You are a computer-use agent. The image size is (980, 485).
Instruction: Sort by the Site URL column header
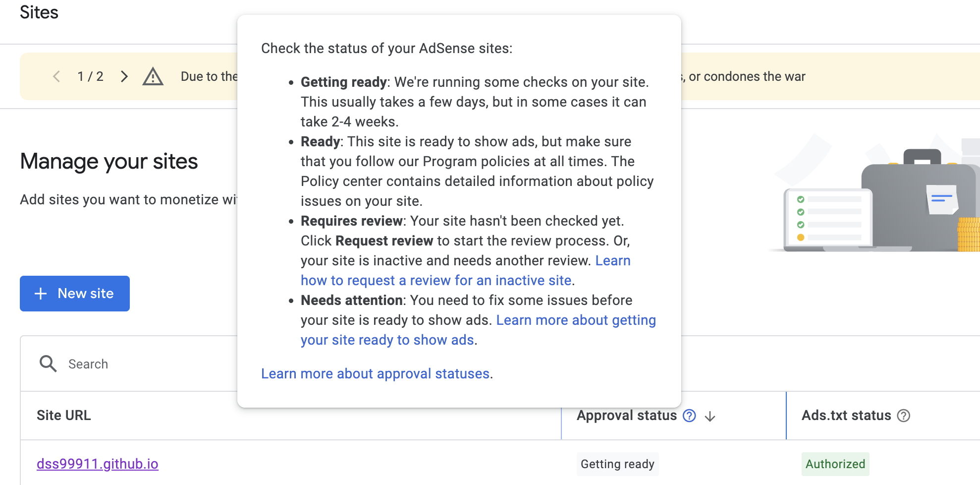point(64,416)
